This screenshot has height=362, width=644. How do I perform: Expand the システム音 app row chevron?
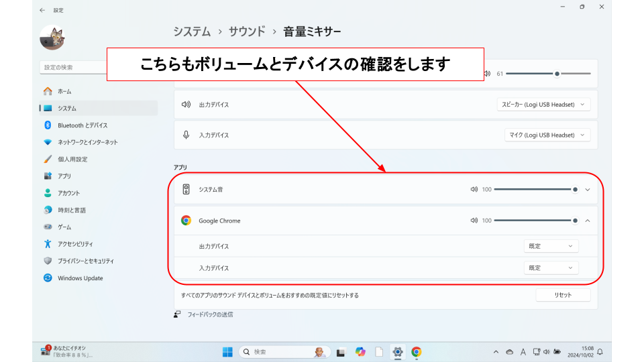[588, 190]
